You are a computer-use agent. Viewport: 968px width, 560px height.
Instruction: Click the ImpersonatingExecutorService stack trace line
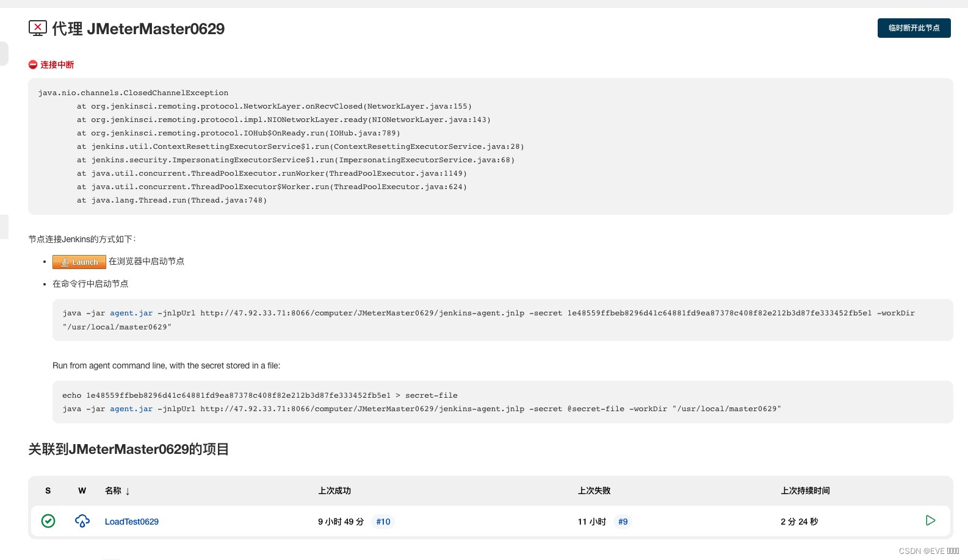295,160
